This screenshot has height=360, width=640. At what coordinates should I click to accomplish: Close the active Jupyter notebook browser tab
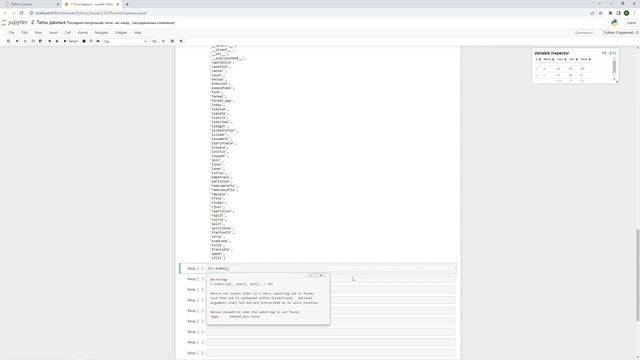[x=118, y=4]
